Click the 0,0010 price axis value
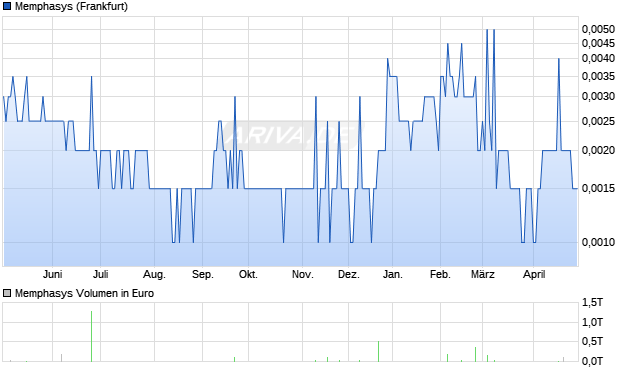 598,242
